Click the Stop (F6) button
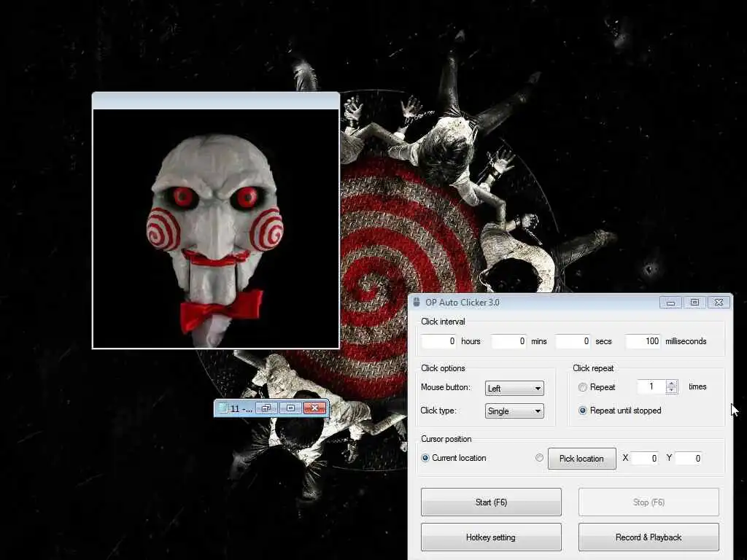Image resolution: width=747 pixels, height=560 pixels. point(649,502)
